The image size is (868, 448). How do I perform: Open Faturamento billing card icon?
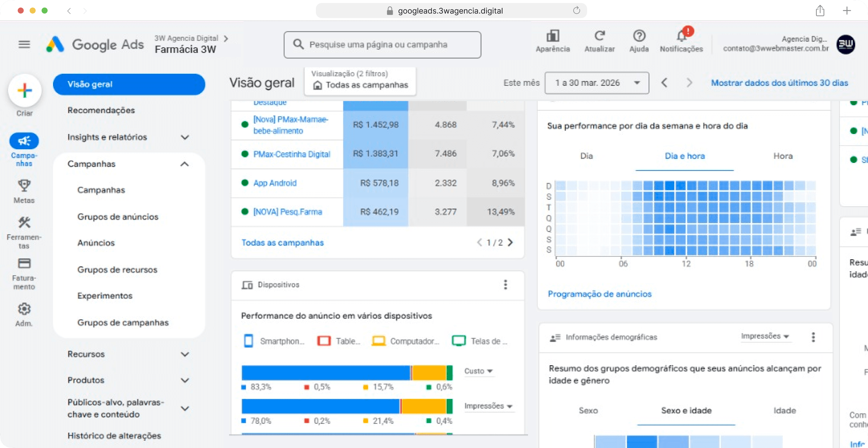[24, 263]
